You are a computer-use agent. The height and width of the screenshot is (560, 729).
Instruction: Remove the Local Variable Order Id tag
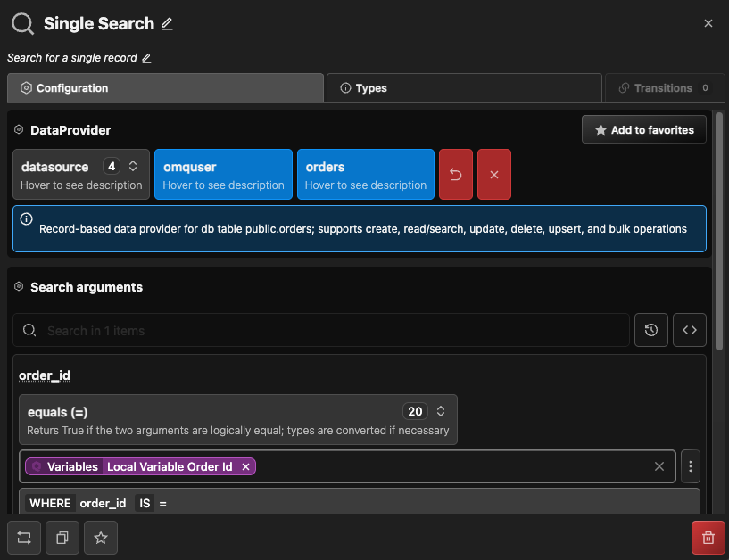245,466
